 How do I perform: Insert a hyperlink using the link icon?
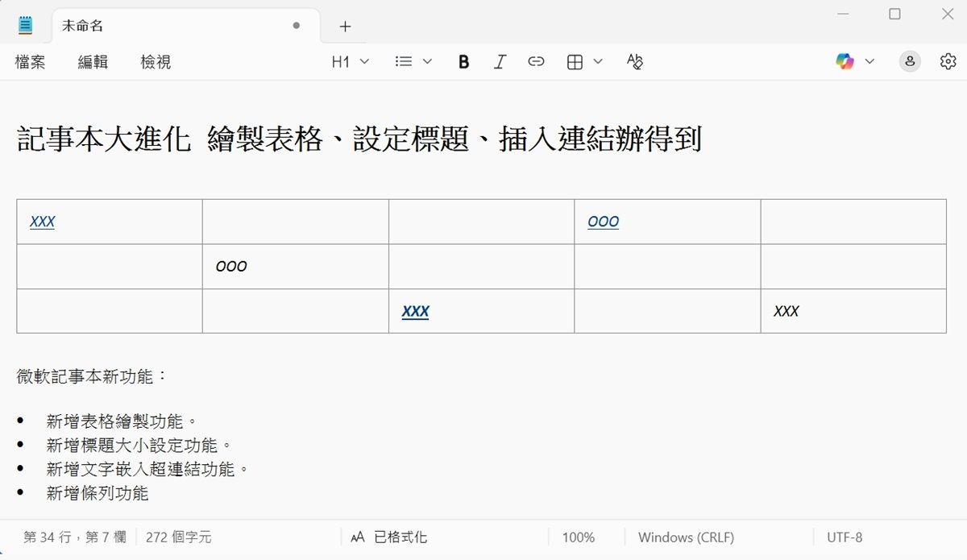pos(536,61)
